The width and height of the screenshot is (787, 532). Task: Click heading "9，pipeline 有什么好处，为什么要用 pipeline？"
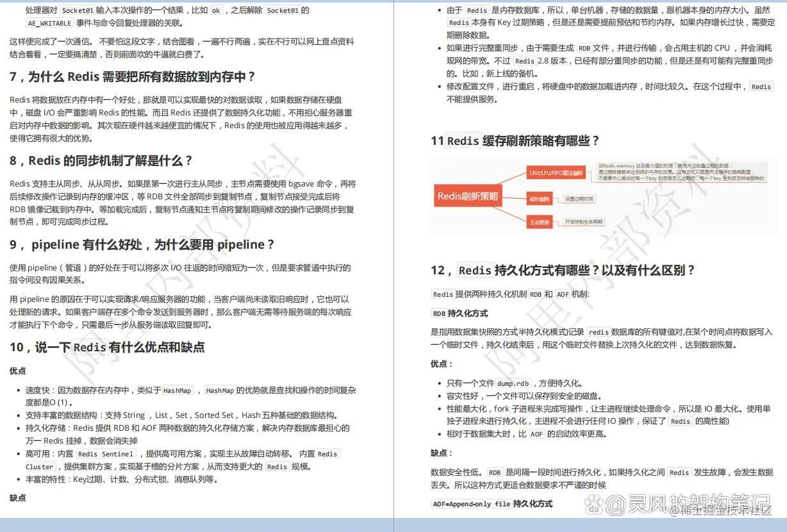coord(142,244)
